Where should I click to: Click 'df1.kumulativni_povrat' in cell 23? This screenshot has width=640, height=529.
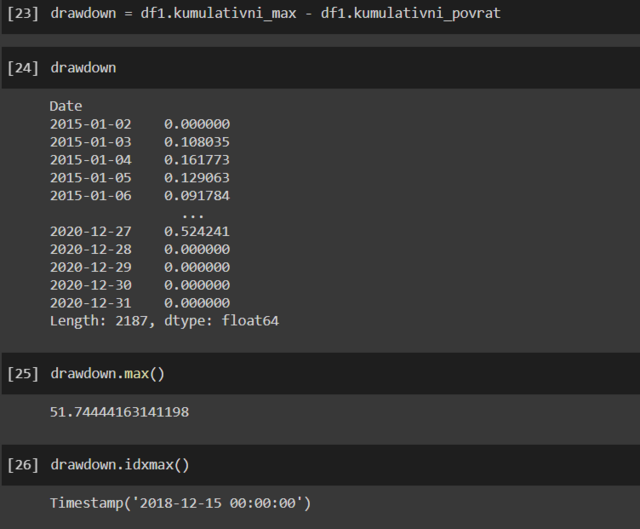411,13
